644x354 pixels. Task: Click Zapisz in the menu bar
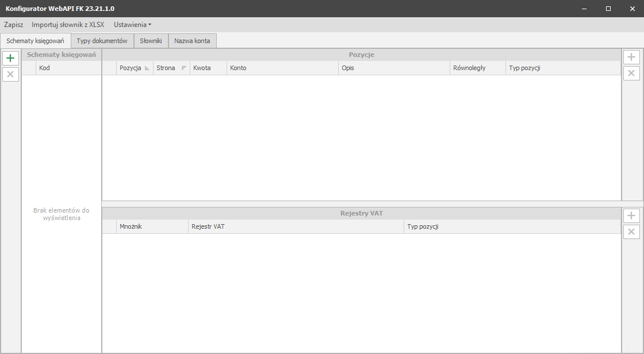coord(13,25)
